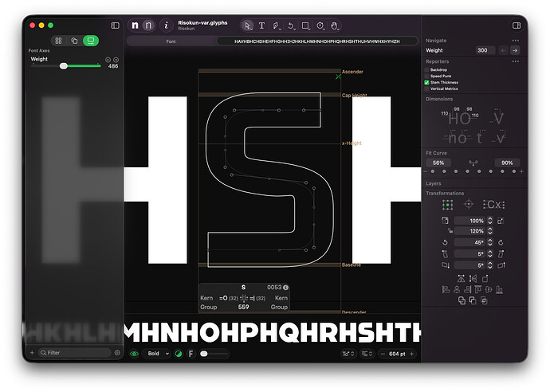
Task: Align selection to left edges
Action: click(x=446, y=289)
